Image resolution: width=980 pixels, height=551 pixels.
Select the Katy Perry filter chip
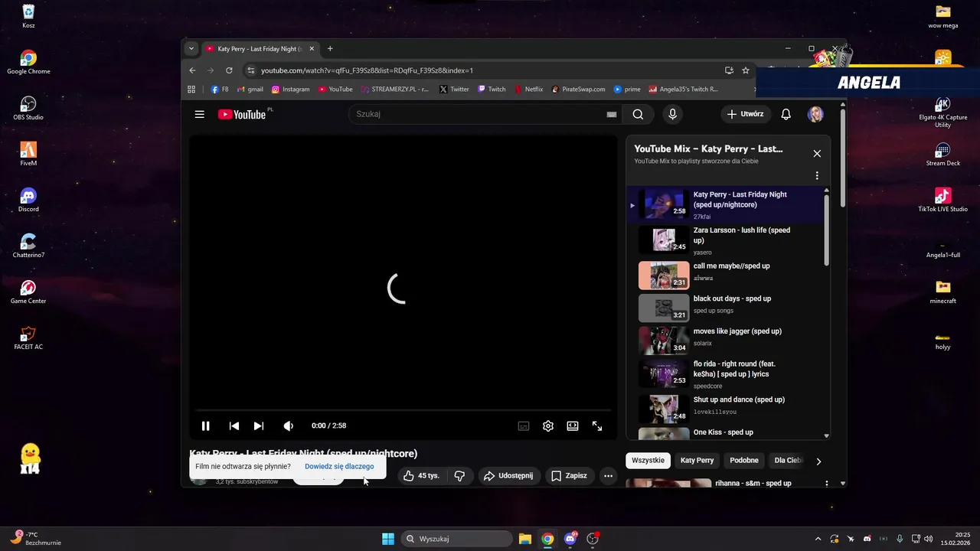(697, 461)
